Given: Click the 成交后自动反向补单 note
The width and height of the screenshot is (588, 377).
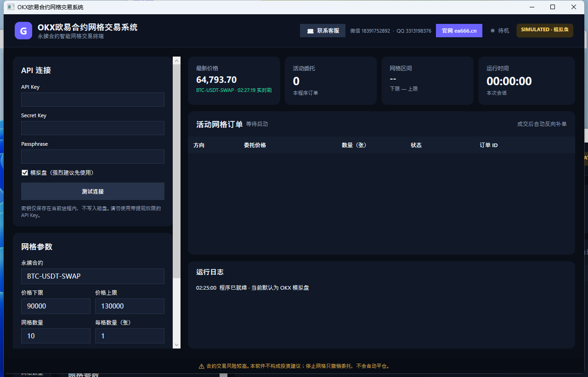Looking at the screenshot, I should [x=542, y=124].
